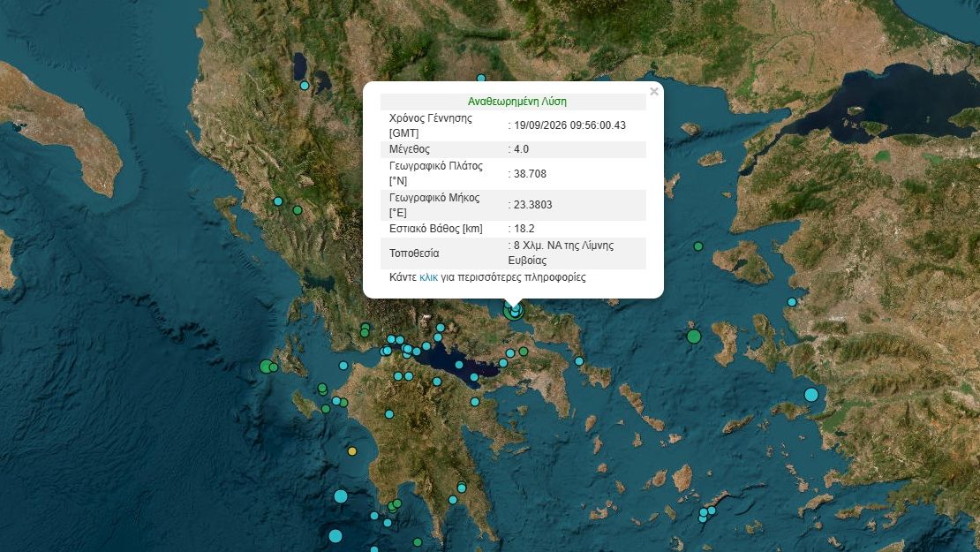Select the green marker in northern Attica
980x552 pixels.
tap(524, 352)
